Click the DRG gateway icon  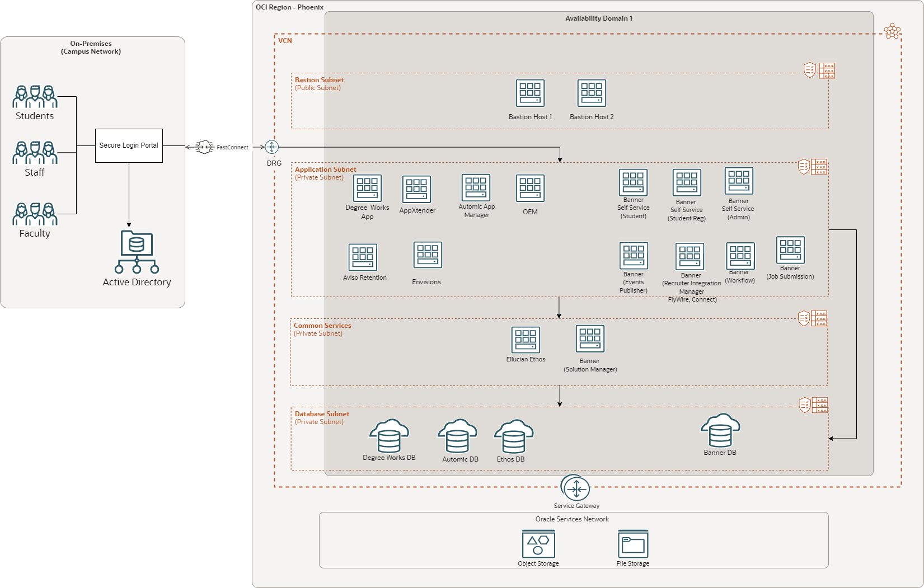(271, 147)
